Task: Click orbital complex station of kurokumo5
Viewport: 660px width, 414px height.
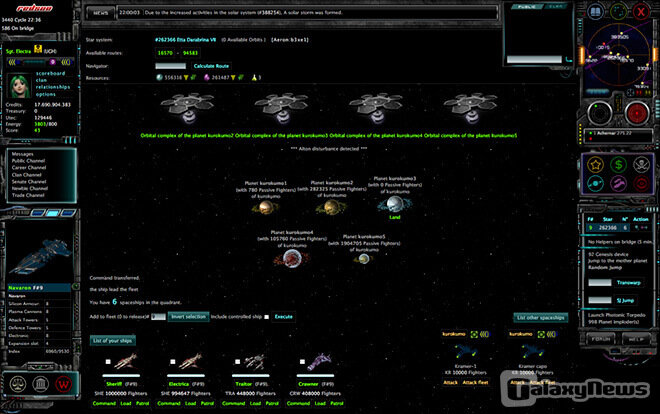Action: [x=471, y=108]
